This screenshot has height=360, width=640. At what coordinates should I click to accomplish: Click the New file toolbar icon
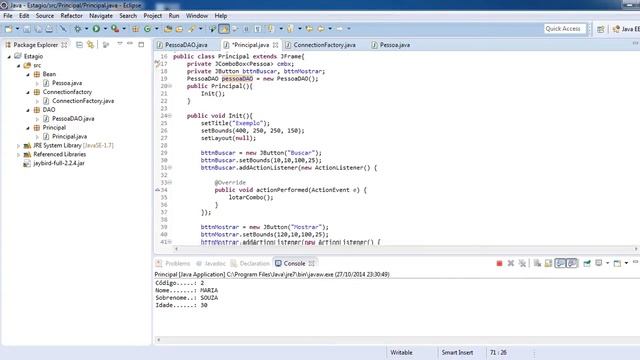pos(8,29)
